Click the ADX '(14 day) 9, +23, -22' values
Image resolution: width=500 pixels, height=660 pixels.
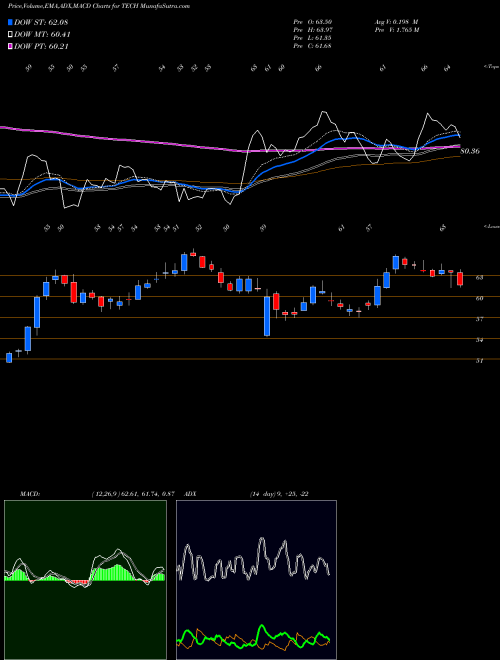[x=279, y=494]
